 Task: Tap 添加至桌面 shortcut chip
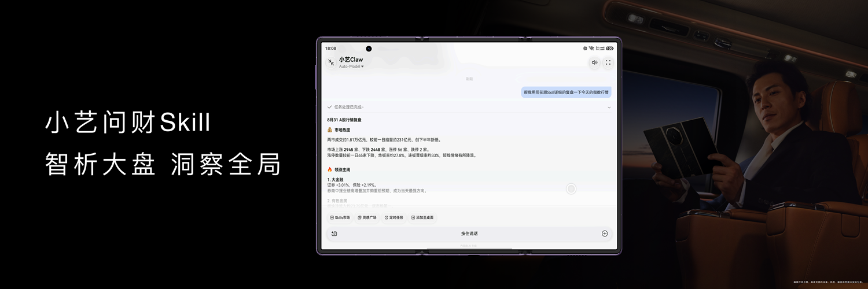422,217
